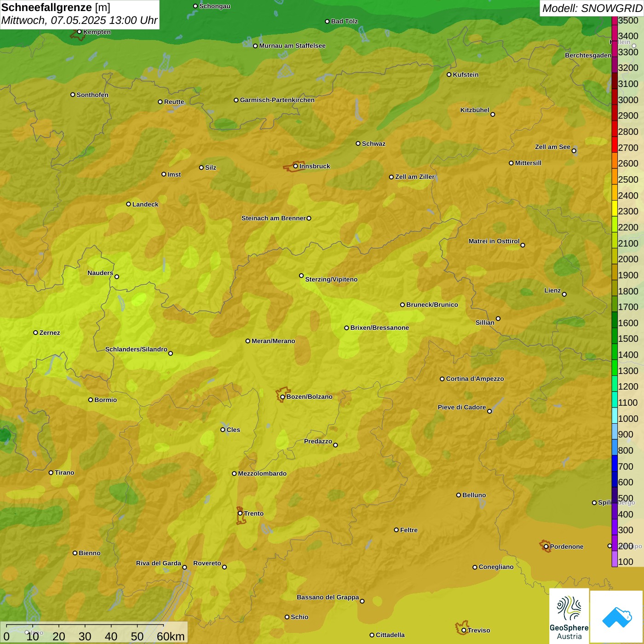Click the Nauders marker dot
Viewport: 644px width, 644px height.
[x=117, y=276]
